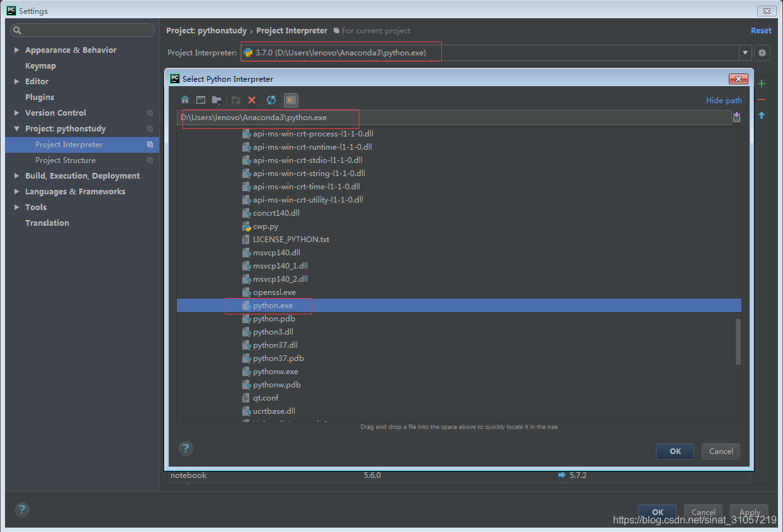Open the Translation settings page
Viewport: 783px width, 532px height.
[47, 223]
